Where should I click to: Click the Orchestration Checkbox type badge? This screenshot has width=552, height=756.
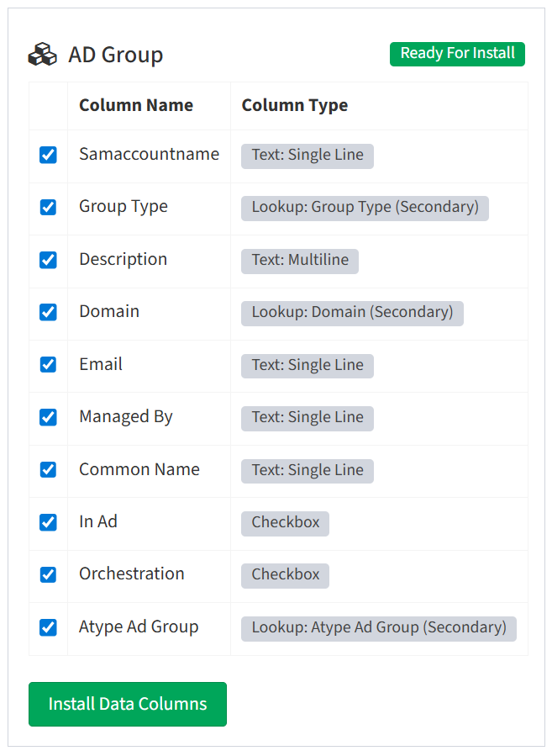285,575
